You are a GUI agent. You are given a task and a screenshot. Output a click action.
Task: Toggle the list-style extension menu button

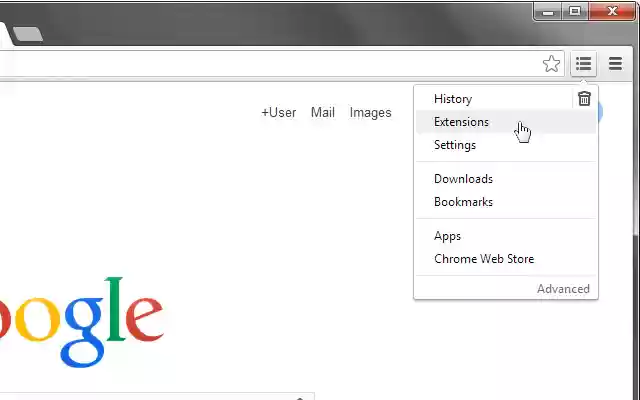[x=583, y=64]
